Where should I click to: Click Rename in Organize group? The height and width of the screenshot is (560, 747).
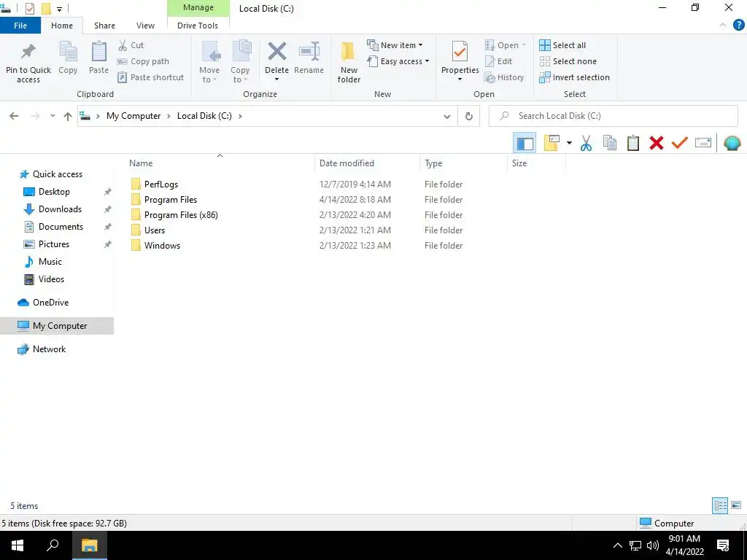tap(309, 58)
